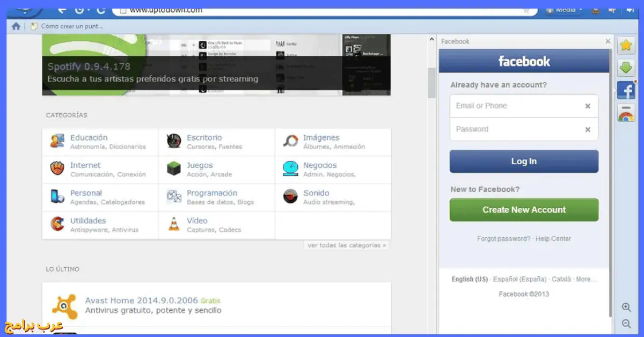
Task: Click the Sonido category icon
Action: tap(290, 197)
